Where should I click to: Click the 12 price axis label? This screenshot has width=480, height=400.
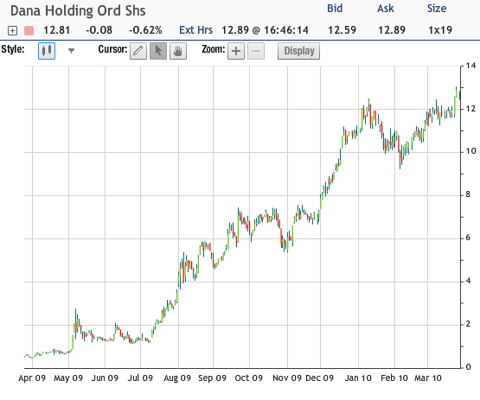pos(471,109)
